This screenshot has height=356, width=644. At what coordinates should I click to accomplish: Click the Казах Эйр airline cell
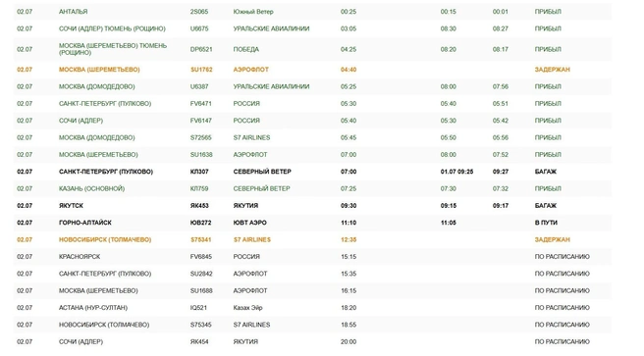point(247,308)
